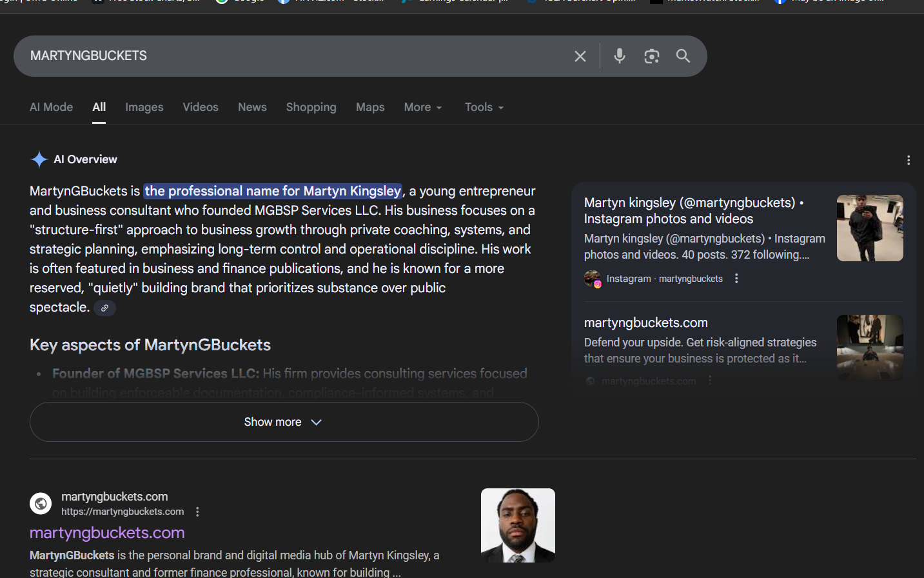Click the magnifying glass search icon
The width and height of the screenshot is (924, 578).
(x=683, y=56)
